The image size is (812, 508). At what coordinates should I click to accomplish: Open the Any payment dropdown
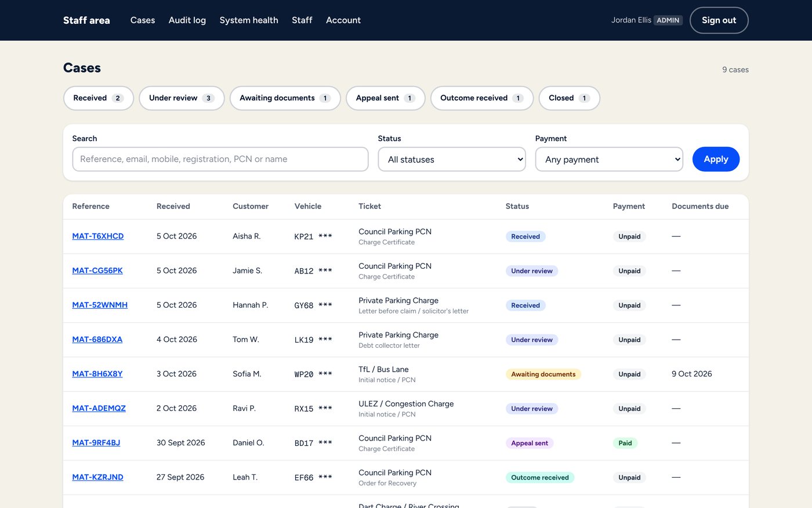tap(609, 159)
